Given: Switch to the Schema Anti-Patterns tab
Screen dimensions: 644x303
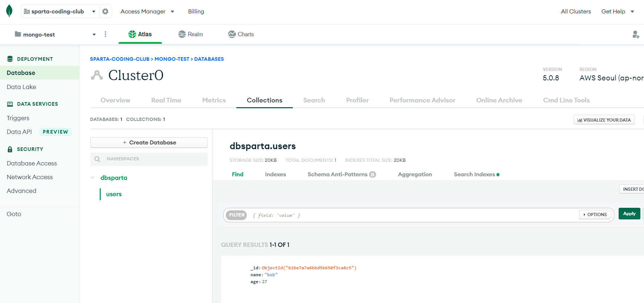Looking at the screenshot, I should (x=342, y=174).
